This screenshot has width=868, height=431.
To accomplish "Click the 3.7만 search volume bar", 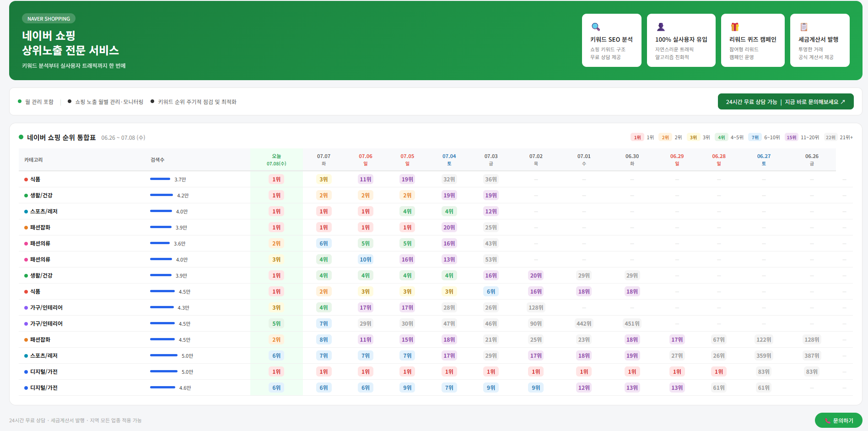I will [x=160, y=179].
